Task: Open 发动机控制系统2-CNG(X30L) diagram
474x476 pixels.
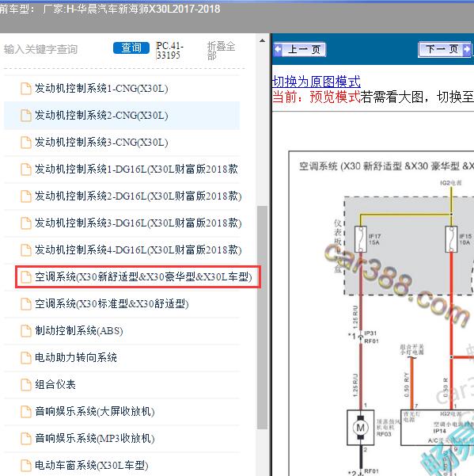Action: click(101, 116)
